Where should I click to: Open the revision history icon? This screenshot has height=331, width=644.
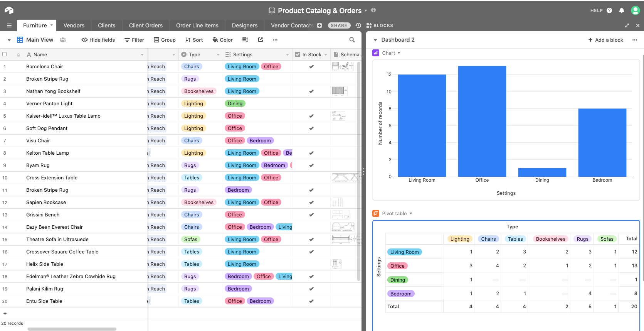click(x=358, y=25)
